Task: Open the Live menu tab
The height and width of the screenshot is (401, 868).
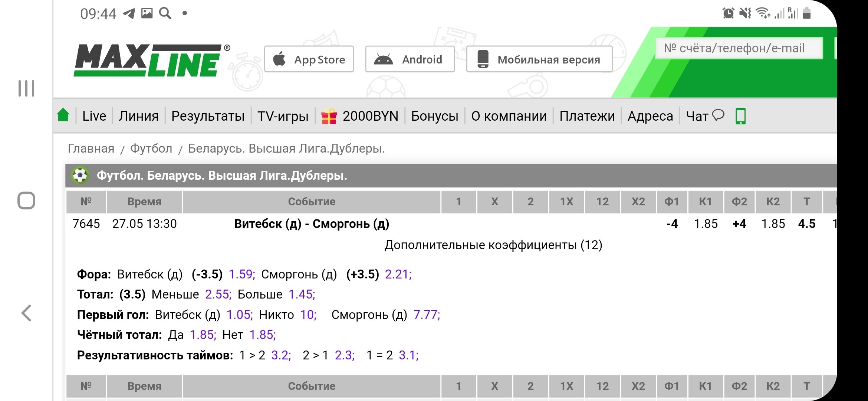Action: coord(94,116)
